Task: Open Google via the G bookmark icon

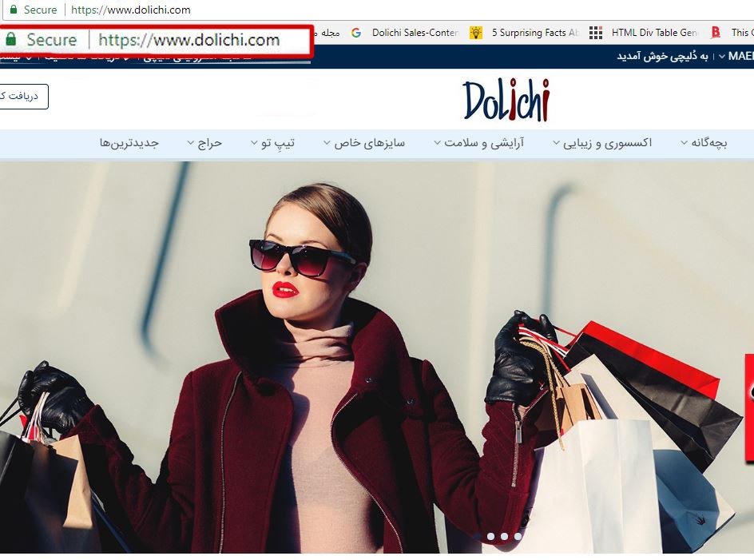Action: (x=357, y=33)
